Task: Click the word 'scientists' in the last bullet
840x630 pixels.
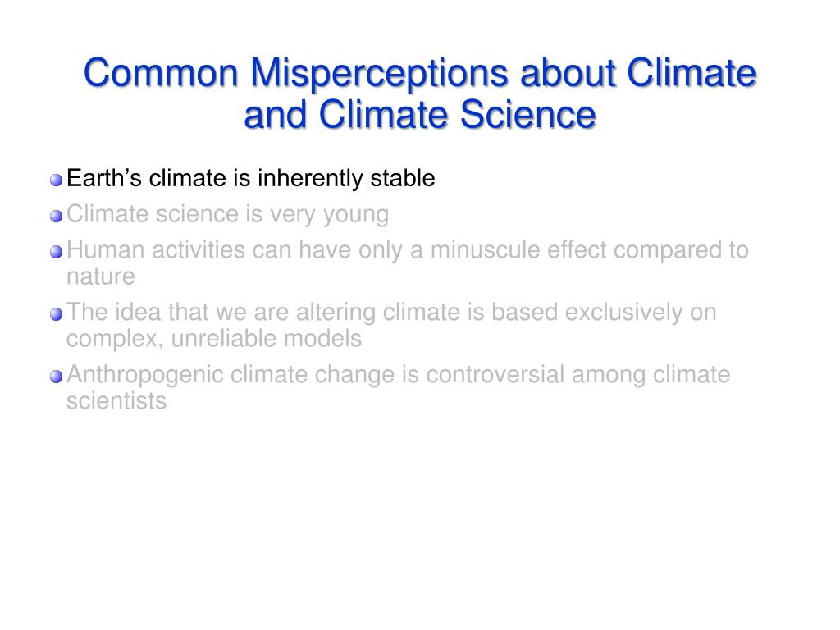Action: [x=116, y=401]
